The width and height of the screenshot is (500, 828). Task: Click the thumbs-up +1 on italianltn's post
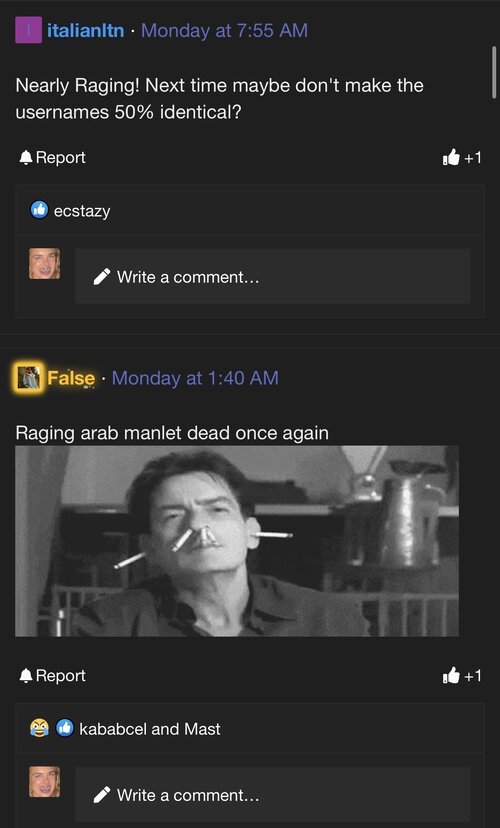[x=462, y=157]
